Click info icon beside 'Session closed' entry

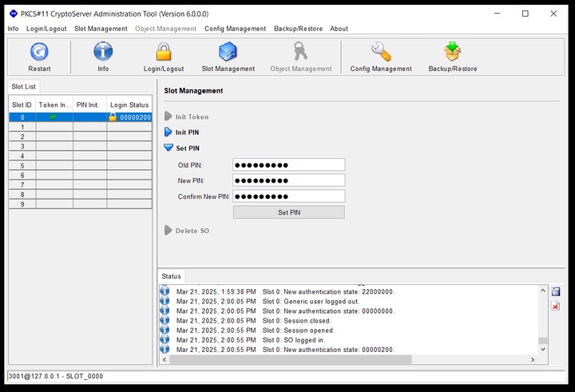click(x=165, y=320)
